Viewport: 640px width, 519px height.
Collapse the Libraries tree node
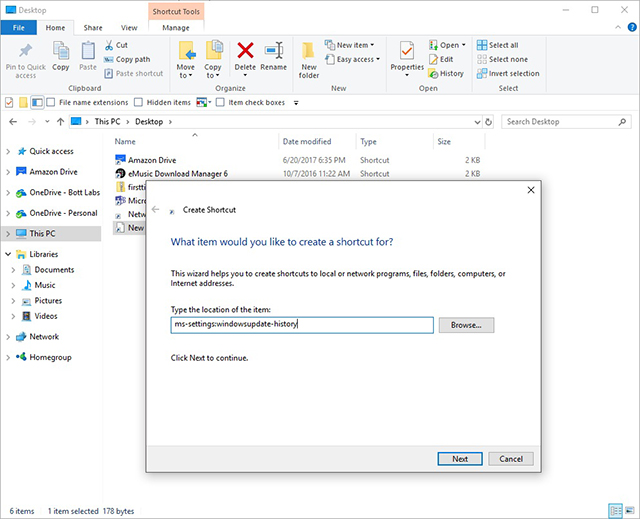(x=8, y=254)
